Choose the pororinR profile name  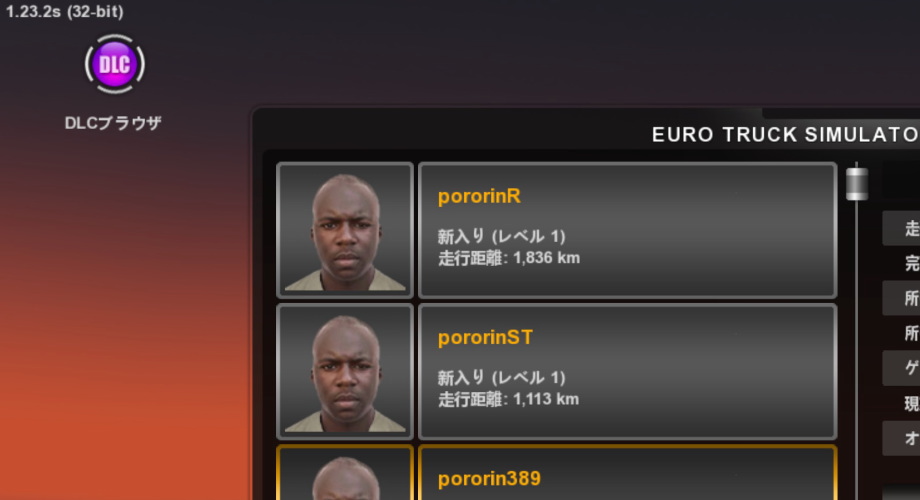pyautogui.click(x=479, y=196)
